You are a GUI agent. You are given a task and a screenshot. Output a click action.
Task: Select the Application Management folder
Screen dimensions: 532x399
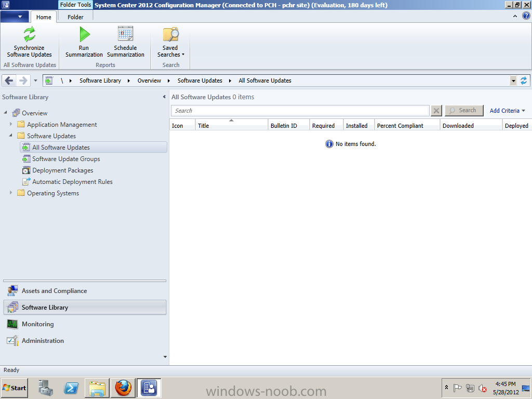click(57, 125)
